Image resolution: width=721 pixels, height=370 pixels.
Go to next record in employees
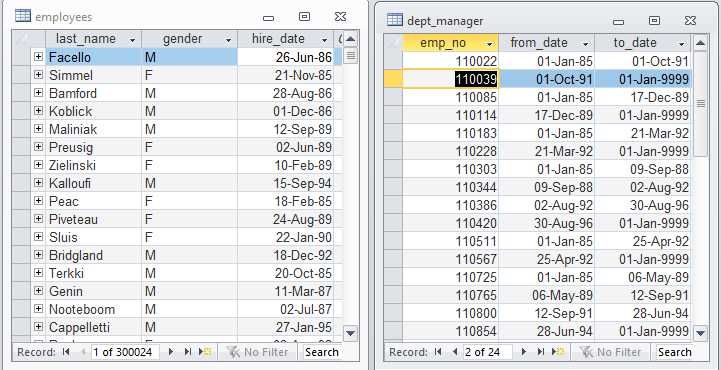pos(171,352)
